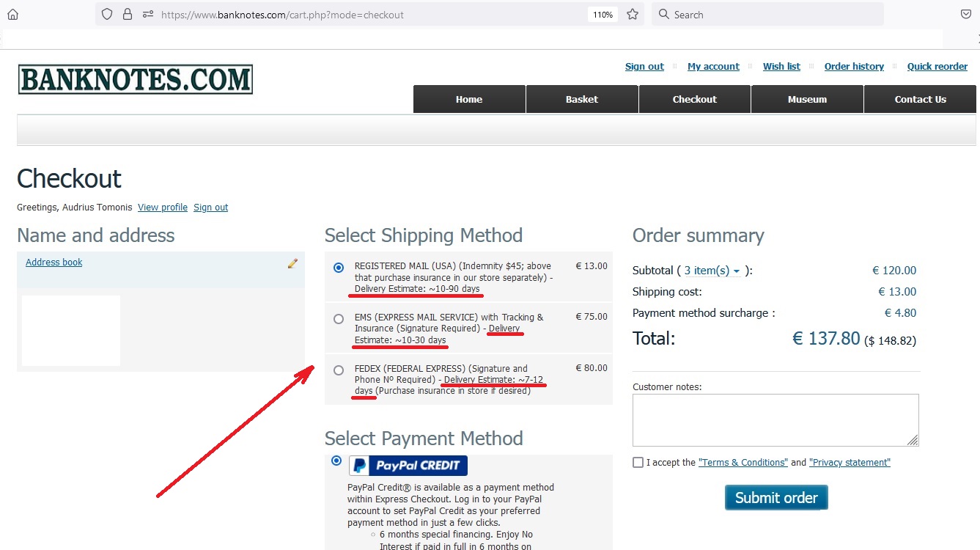Select PayPal Credit payment method
Screen dimensions: 980x550
click(x=336, y=461)
